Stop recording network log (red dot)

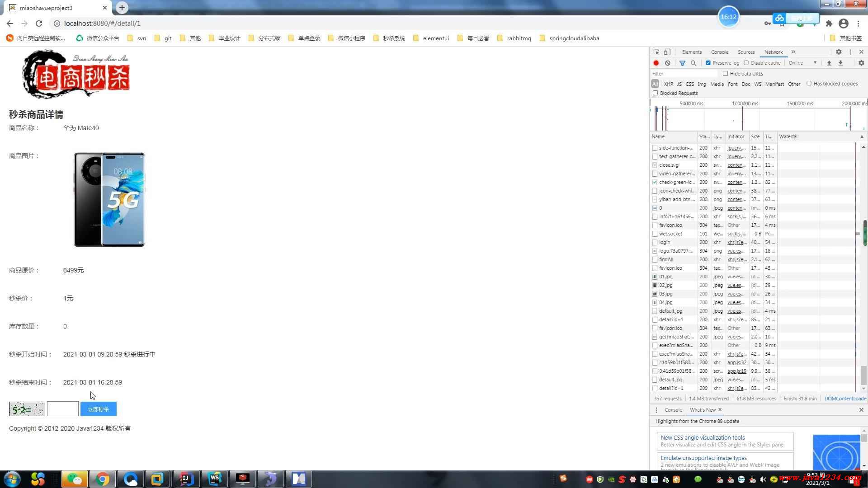(x=656, y=63)
